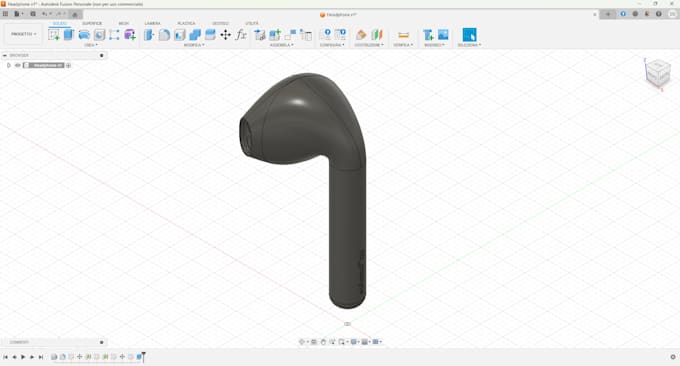This screenshot has width=680, height=366.
Task: Switch to the Mesh tab
Action: tap(124, 23)
